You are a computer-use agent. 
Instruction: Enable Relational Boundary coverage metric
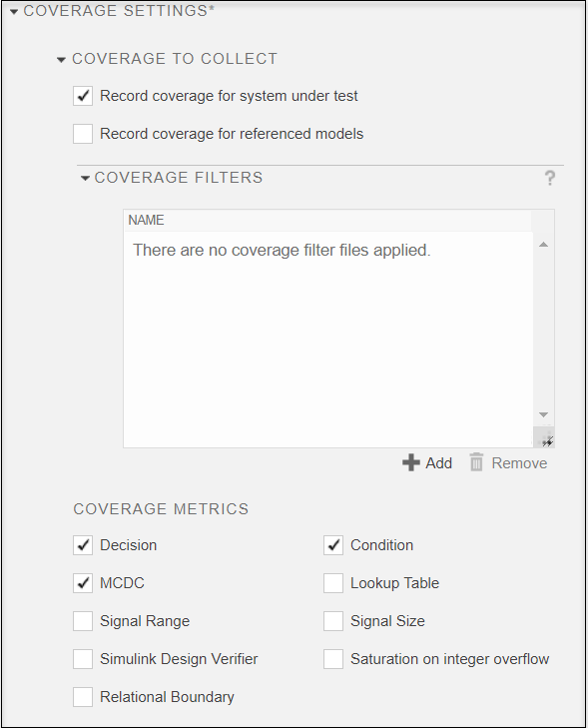click(x=83, y=697)
